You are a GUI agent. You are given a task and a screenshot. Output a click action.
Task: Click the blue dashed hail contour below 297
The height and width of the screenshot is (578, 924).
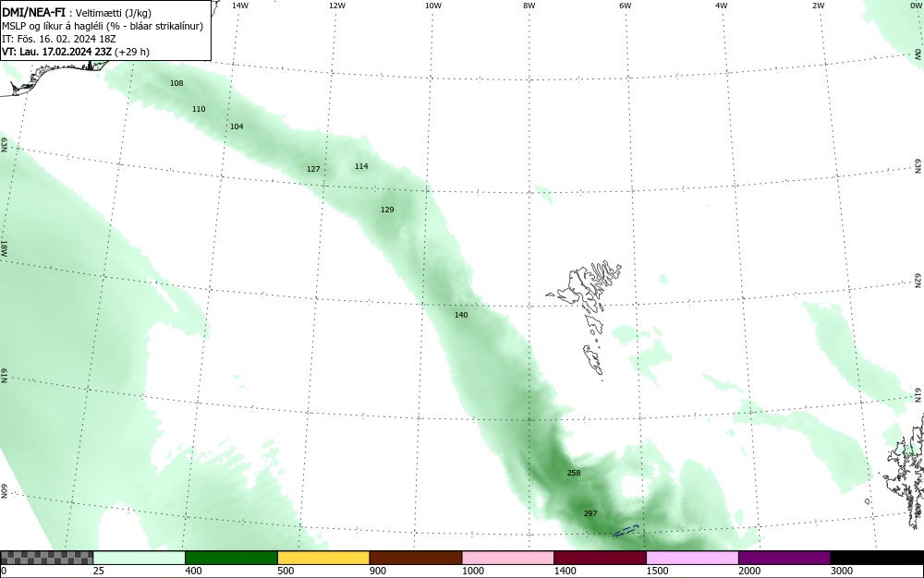point(626,531)
